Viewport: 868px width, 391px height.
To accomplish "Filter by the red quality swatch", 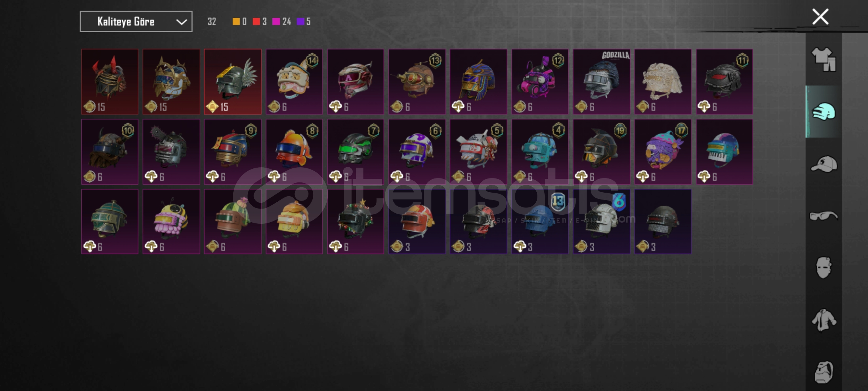I will click(x=256, y=22).
